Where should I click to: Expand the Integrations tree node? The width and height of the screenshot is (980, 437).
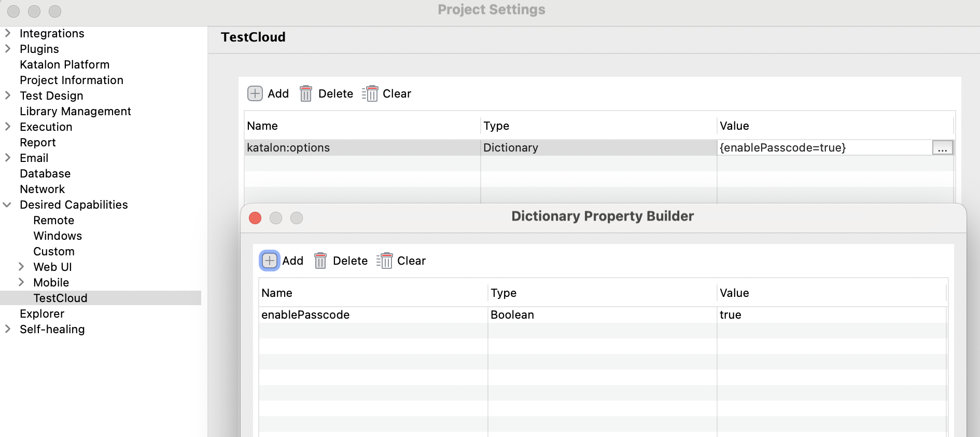point(8,33)
